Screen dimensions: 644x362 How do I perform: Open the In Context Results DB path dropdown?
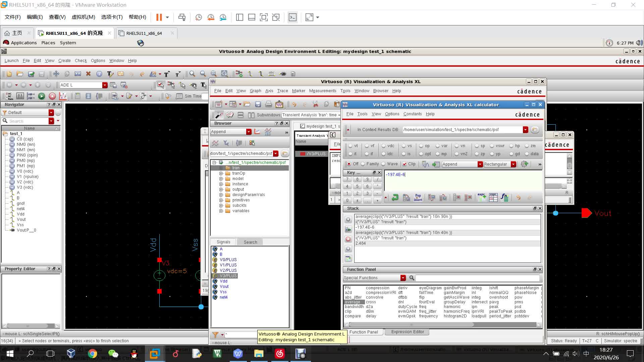tap(525, 130)
